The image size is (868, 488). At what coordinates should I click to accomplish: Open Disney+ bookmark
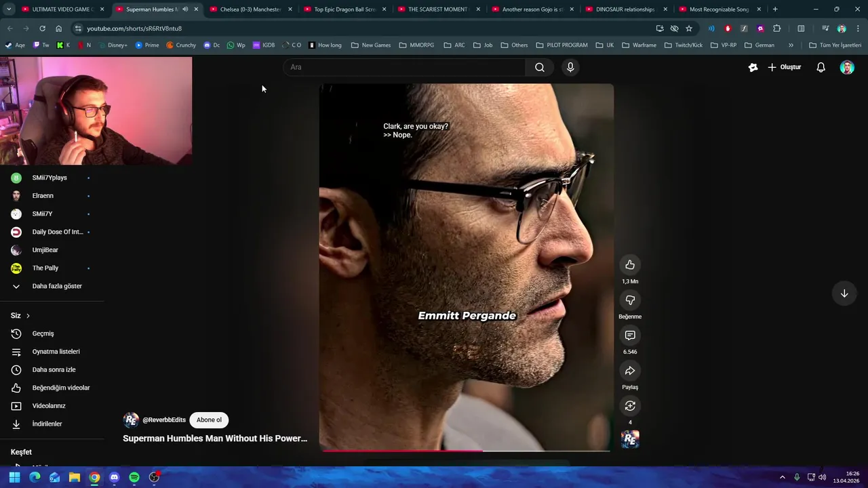tap(112, 45)
